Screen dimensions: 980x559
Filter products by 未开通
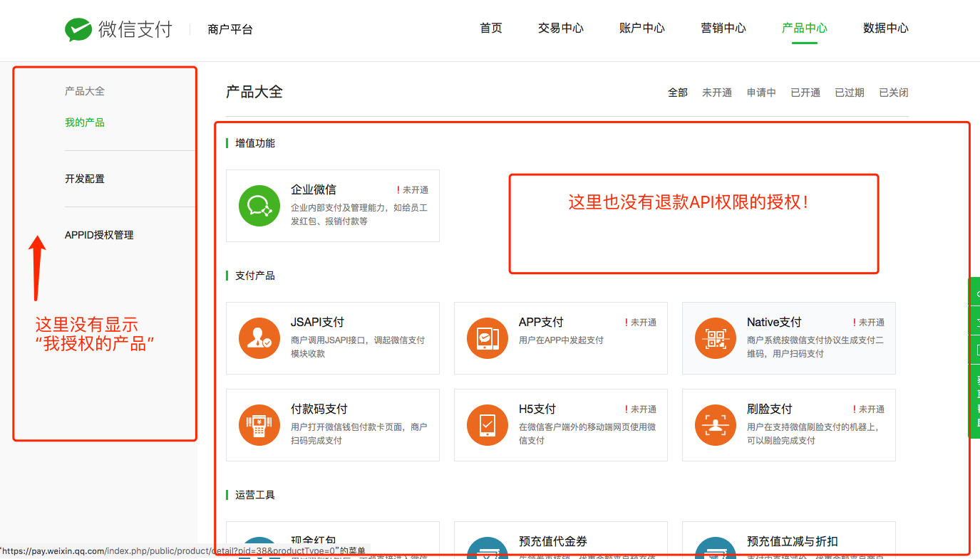pyautogui.click(x=717, y=93)
